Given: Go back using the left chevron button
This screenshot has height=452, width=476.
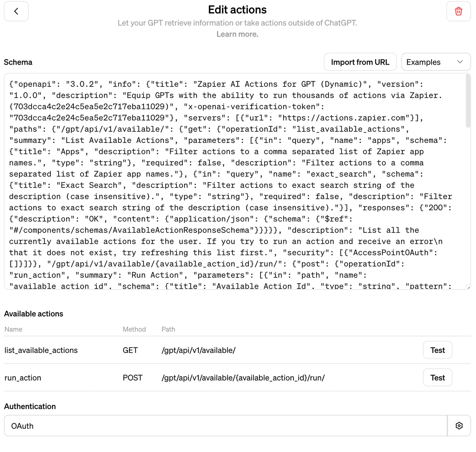Looking at the screenshot, I should [16, 11].
